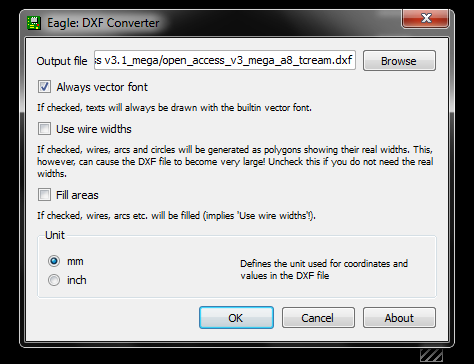Click the 'Use wire widths' label text

[x=94, y=129]
